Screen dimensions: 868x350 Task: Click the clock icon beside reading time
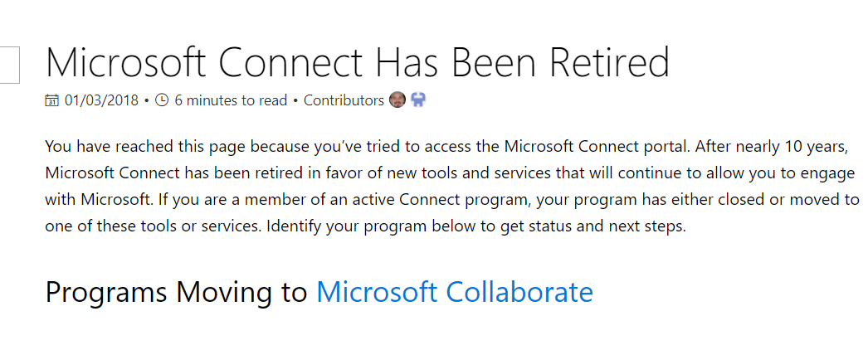coord(161,100)
